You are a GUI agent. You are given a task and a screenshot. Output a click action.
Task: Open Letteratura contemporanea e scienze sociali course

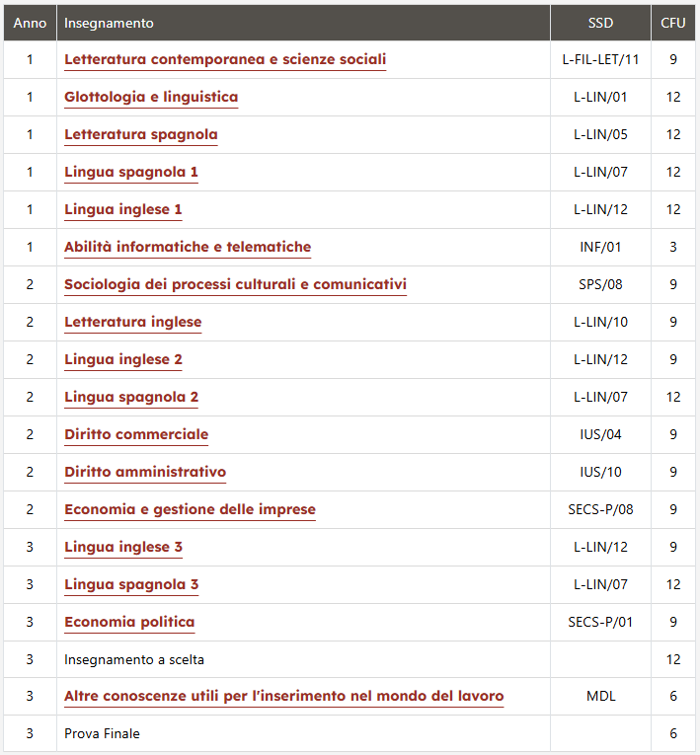(x=225, y=59)
